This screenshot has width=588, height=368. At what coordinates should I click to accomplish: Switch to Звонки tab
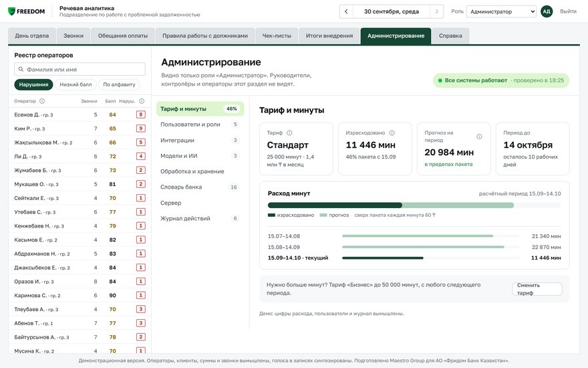[73, 36]
